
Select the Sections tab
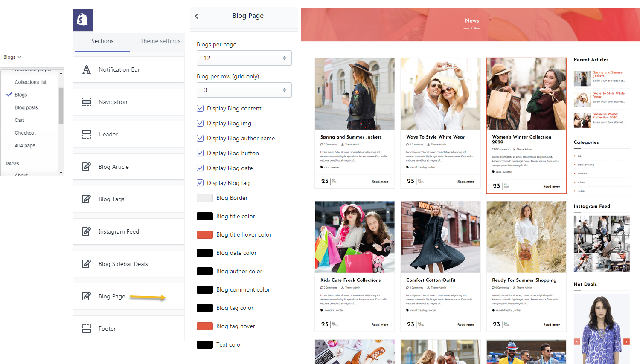pos(102,41)
